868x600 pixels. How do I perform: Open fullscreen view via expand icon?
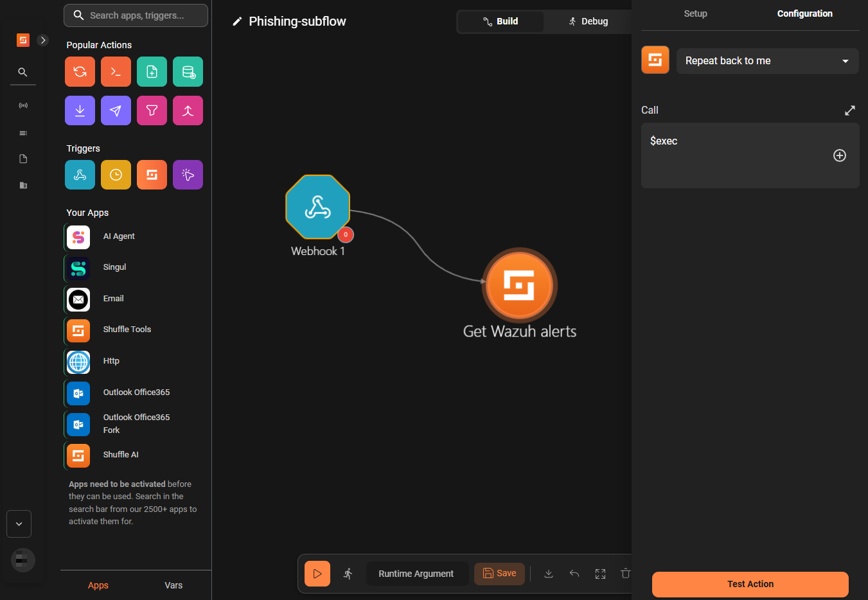click(599, 573)
